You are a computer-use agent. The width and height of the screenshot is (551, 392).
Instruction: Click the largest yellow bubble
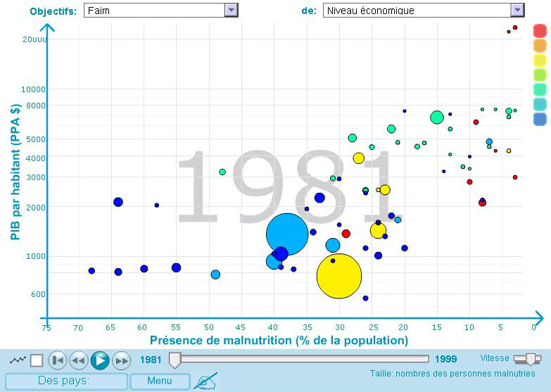338,277
